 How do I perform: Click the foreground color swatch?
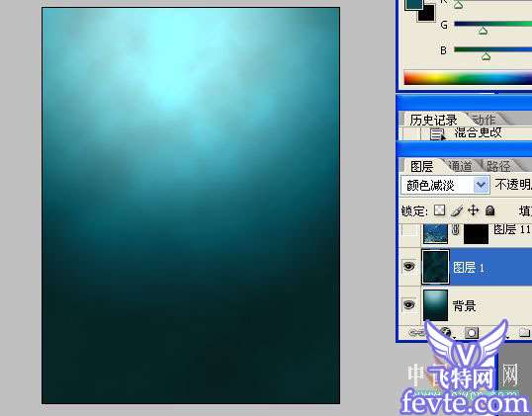coord(413,4)
